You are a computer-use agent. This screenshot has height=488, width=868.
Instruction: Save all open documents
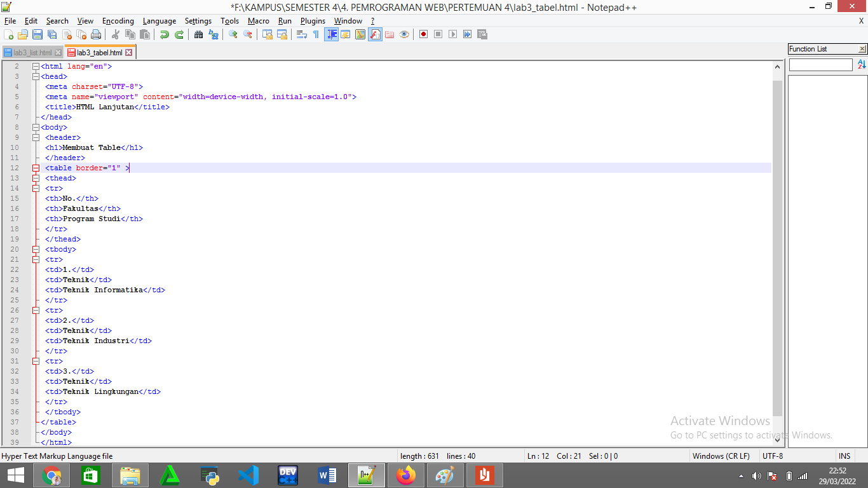click(51, 34)
